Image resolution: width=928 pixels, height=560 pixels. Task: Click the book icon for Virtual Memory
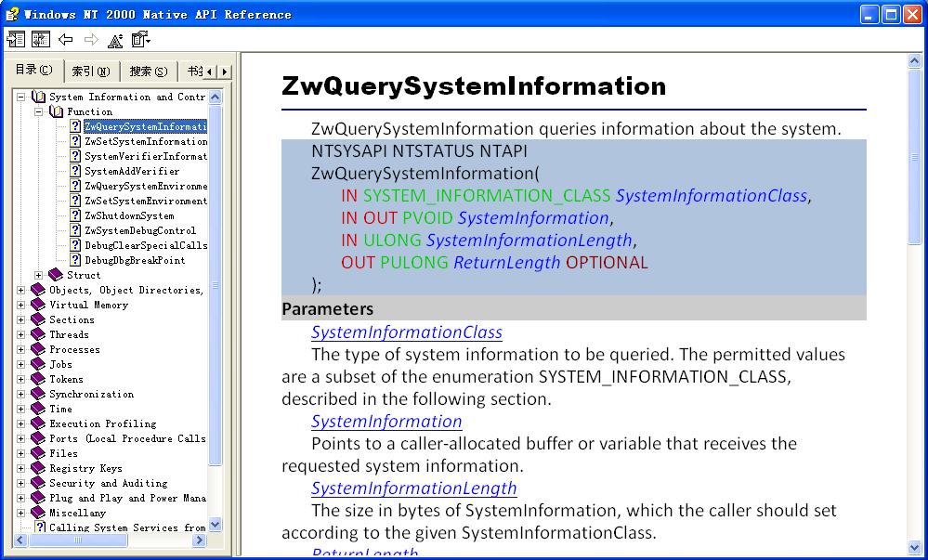[38, 305]
